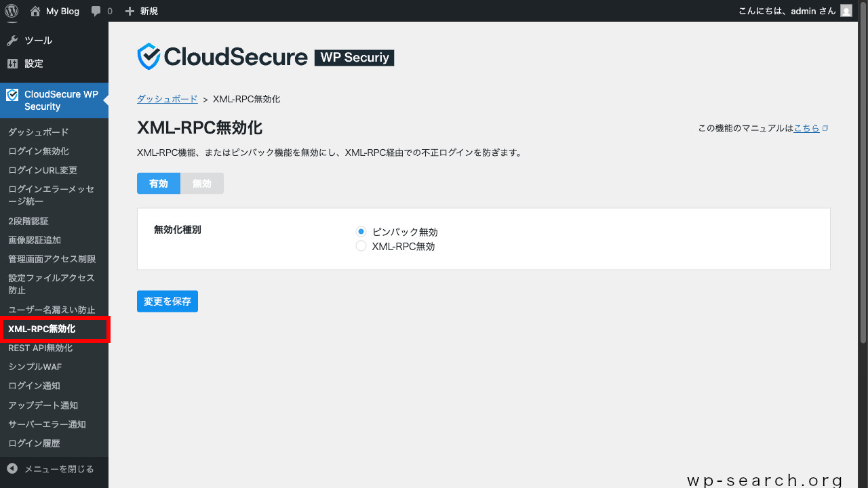
Task: Click the admin avatar image
Action: click(846, 10)
